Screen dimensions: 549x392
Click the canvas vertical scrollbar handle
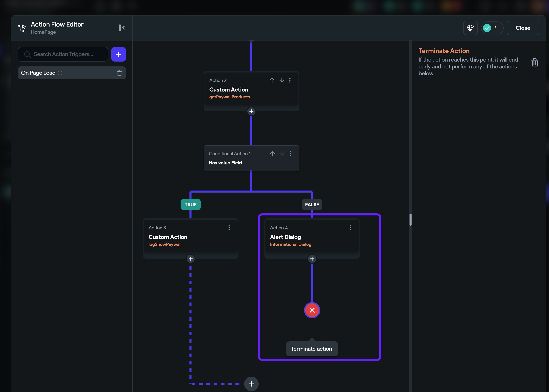click(x=411, y=220)
